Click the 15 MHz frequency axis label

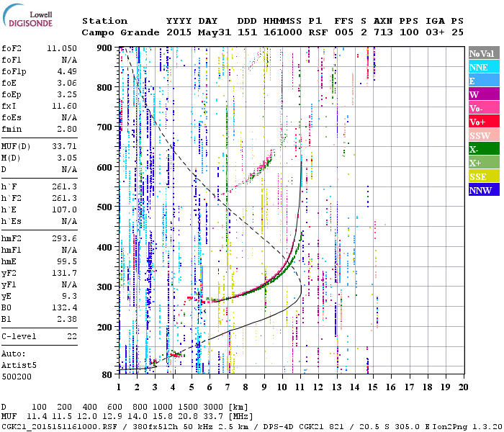[372, 387]
